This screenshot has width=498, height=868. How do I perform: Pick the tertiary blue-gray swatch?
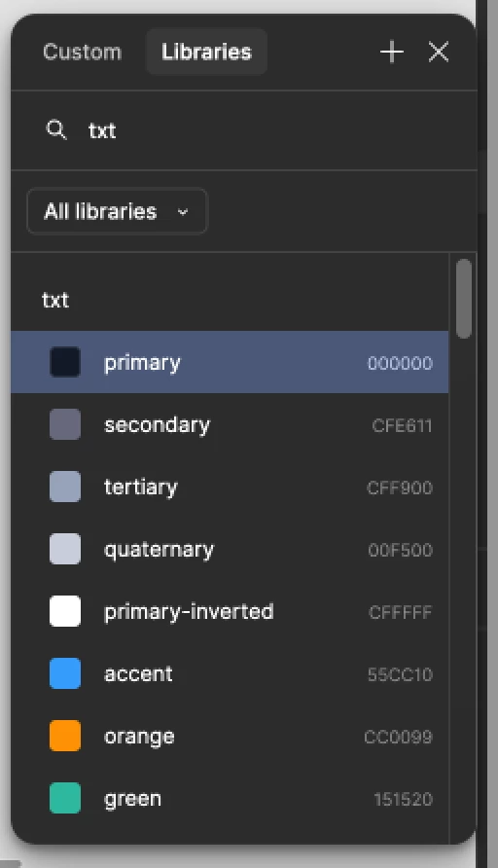[65, 488]
